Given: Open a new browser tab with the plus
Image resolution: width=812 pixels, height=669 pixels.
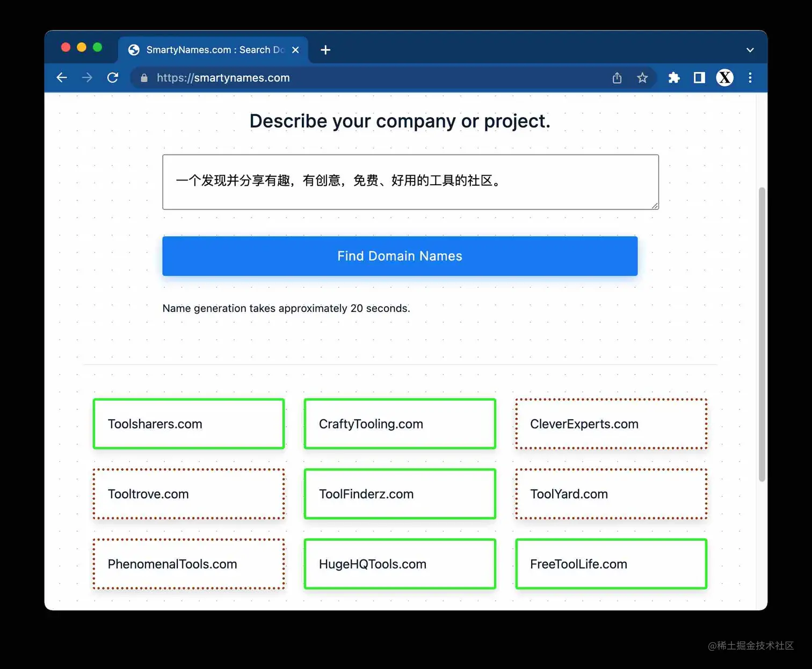Looking at the screenshot, I should (x=325, y=49).
